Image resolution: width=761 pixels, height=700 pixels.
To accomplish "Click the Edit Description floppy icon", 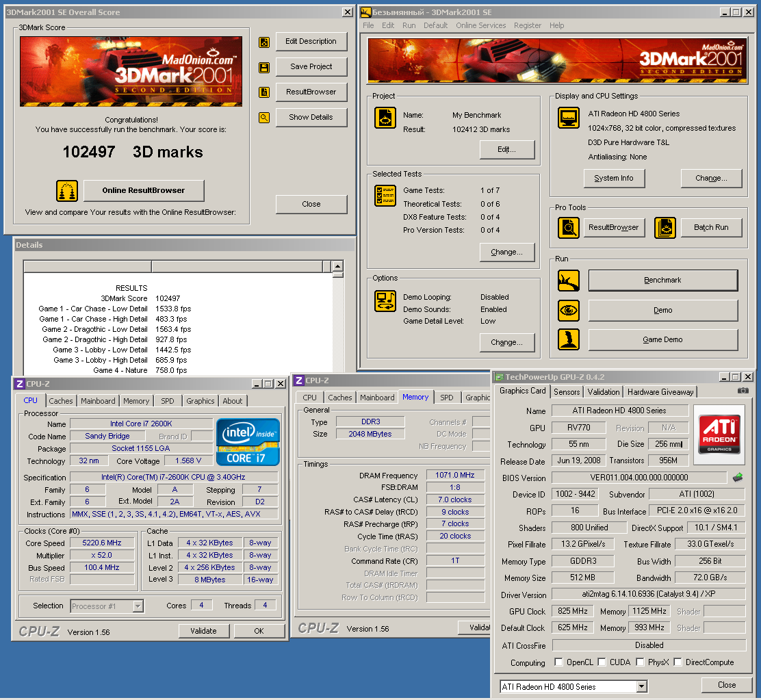I will click(x=264, y=42).
